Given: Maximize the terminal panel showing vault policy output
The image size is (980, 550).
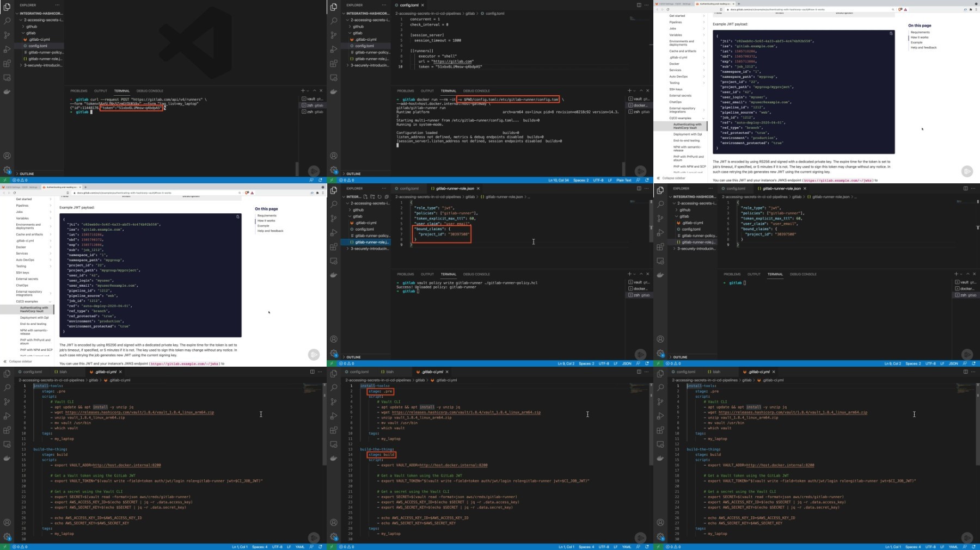Looking at the screenshot, I should (x=641, y=274).
